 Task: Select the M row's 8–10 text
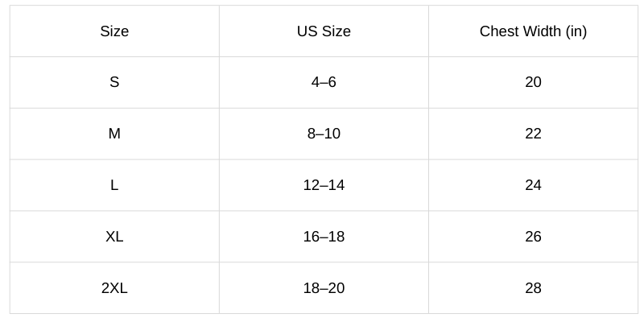point(324,134)
